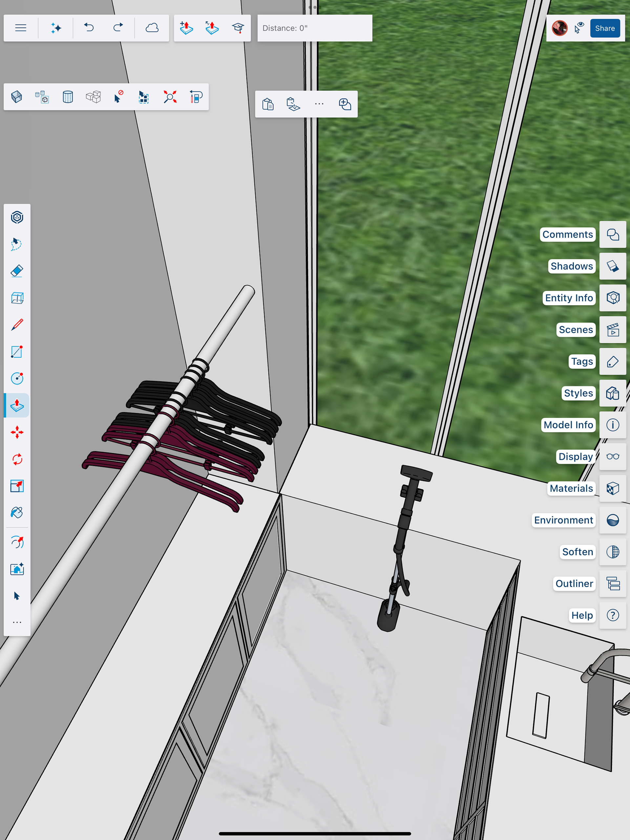The height and width of the screenshot is (840, 630).
Task: Select the Pencil line tool
Action: [x=17, y=325]
